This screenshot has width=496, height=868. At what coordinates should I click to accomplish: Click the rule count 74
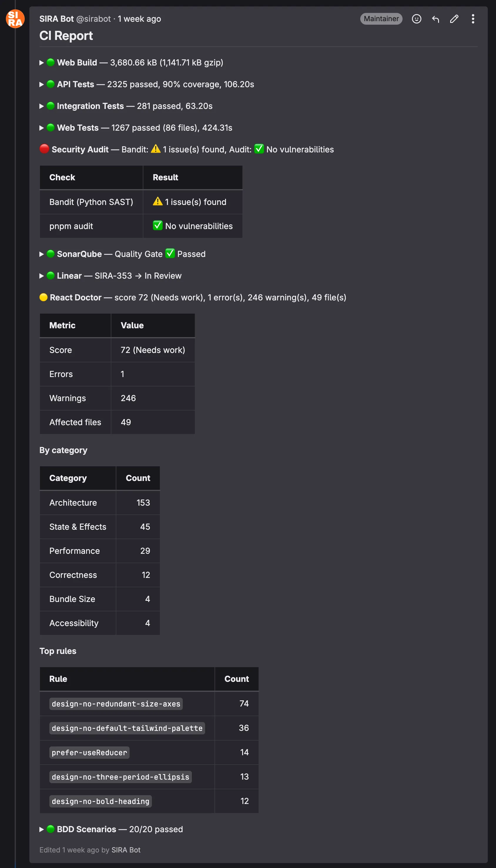(244, 704)
